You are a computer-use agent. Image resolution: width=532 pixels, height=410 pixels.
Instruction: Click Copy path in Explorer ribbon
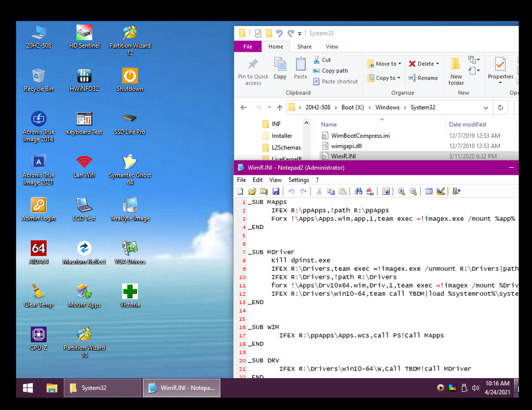[x=330, y=71]
